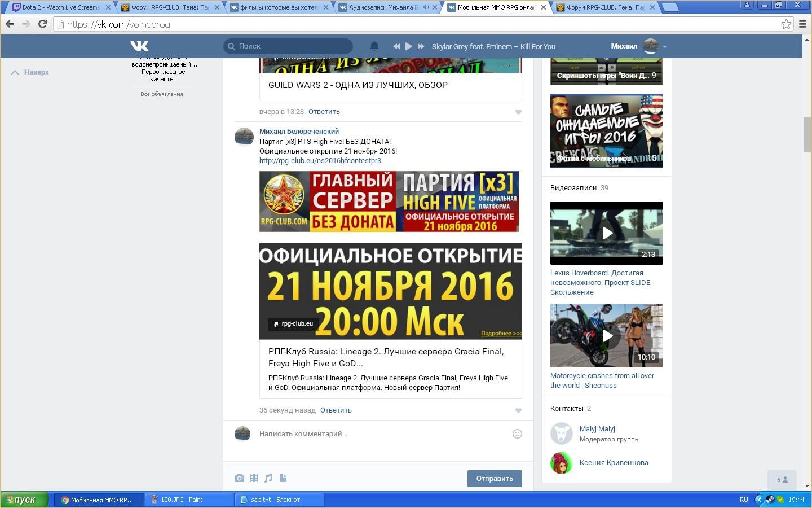Switch to sait.txt - Блокнот taskbar window
Viewport: 812px width, 508px height.
pos(280,500)
